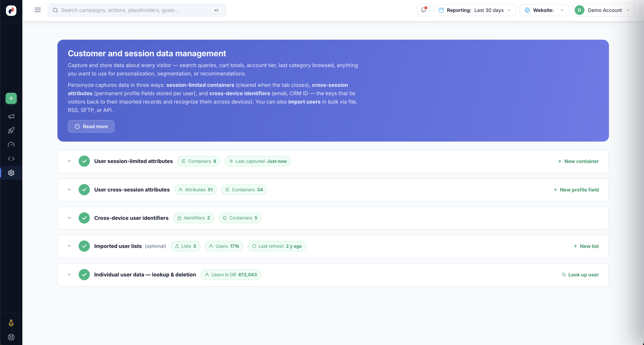The height and width of the screenshot is (345, 644).
Task: Click the Personyze logo icon
Action: (x=11, y=10)
